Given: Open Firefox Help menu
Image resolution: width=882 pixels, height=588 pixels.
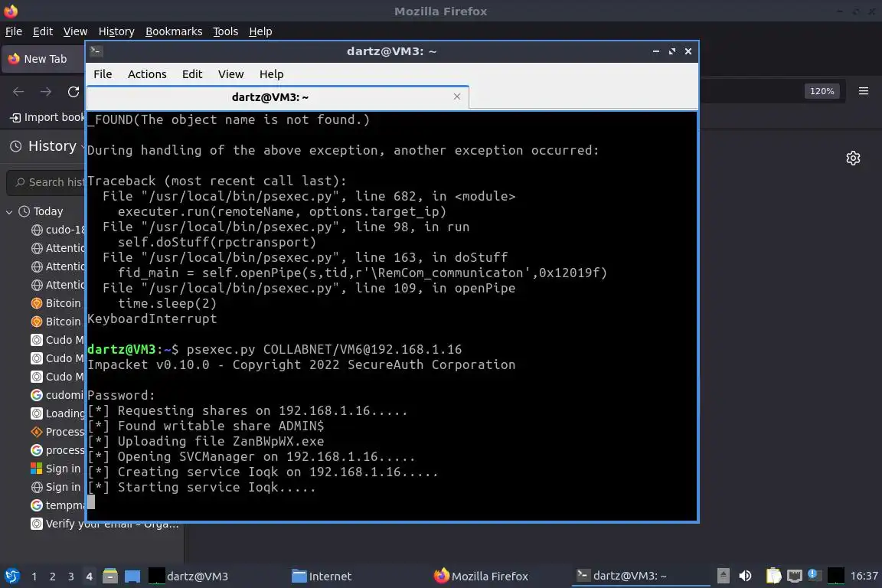Looking at the screenshot, I should [x=260, y=31].
